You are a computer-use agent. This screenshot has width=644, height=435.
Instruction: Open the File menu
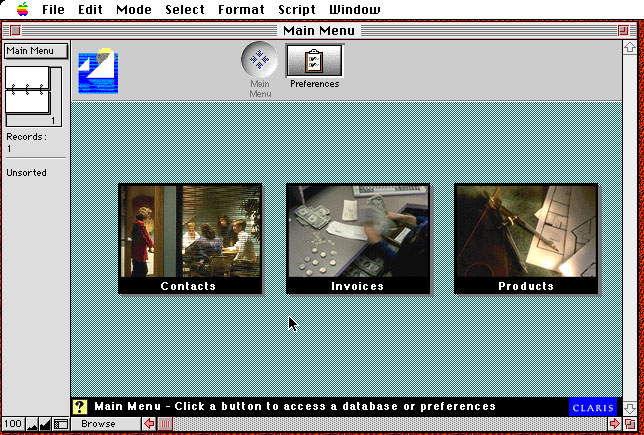[x=53, y=9]
